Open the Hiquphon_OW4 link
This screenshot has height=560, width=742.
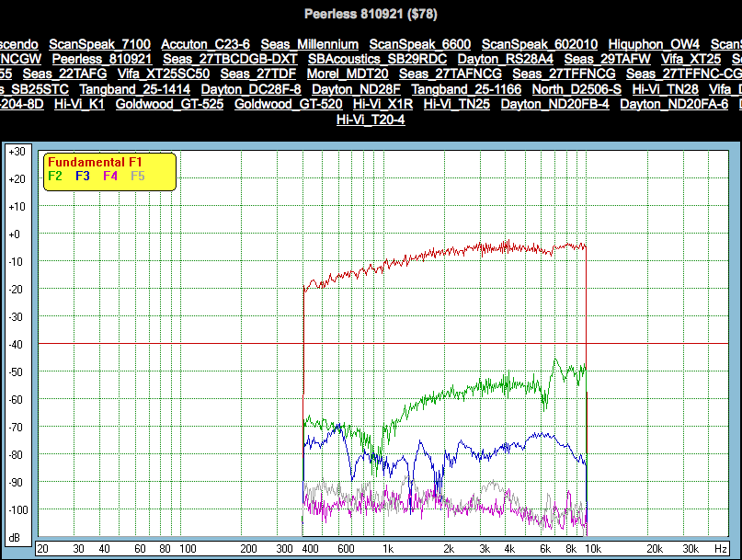[654, 44]
